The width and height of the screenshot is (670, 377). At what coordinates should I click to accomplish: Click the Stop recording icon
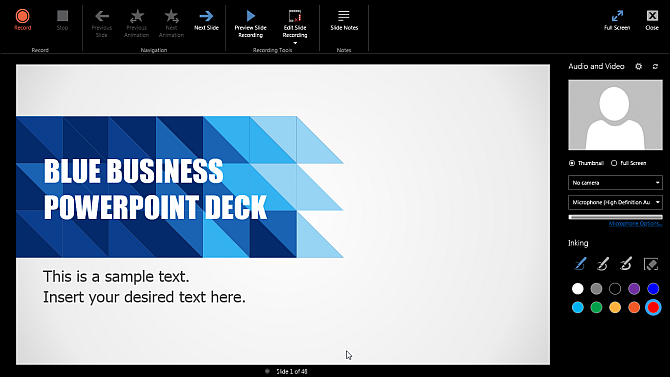[62, 16]
